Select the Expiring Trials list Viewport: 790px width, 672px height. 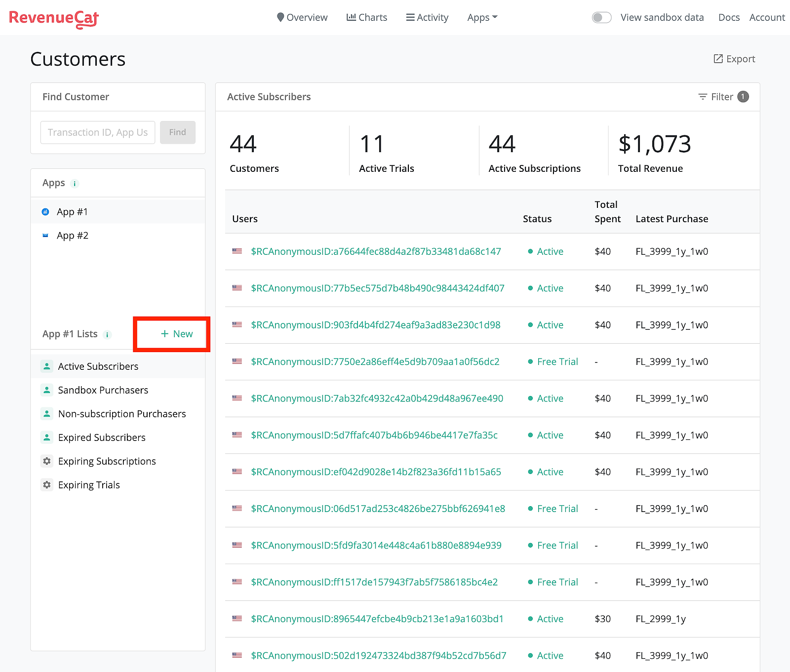118,485
